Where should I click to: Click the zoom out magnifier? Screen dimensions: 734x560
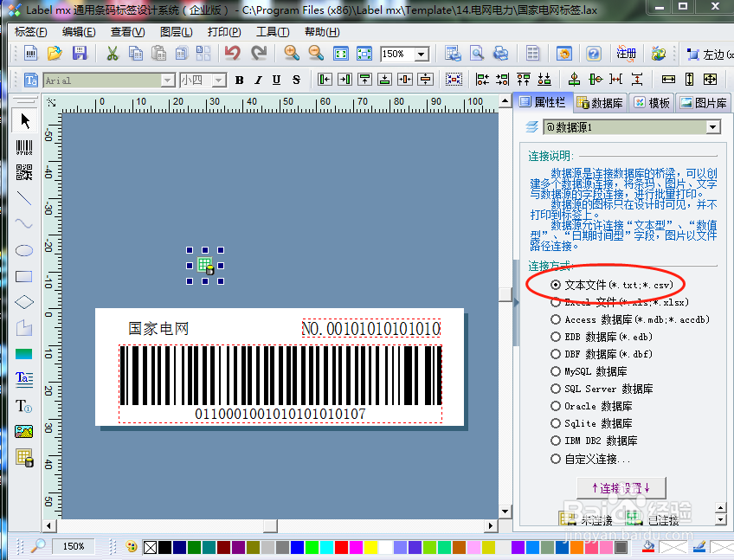click(316, 53)
